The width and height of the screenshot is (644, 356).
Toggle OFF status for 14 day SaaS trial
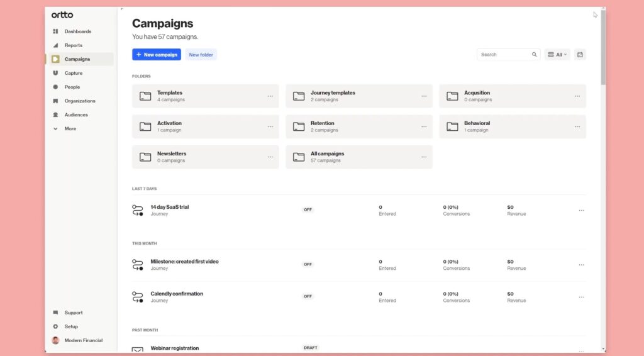308,210
